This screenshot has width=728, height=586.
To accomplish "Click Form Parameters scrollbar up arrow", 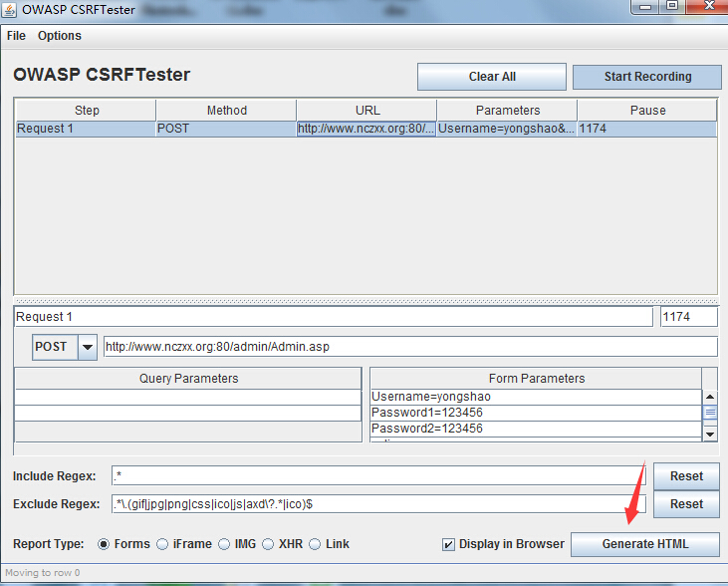I will (x=710, y=397).
